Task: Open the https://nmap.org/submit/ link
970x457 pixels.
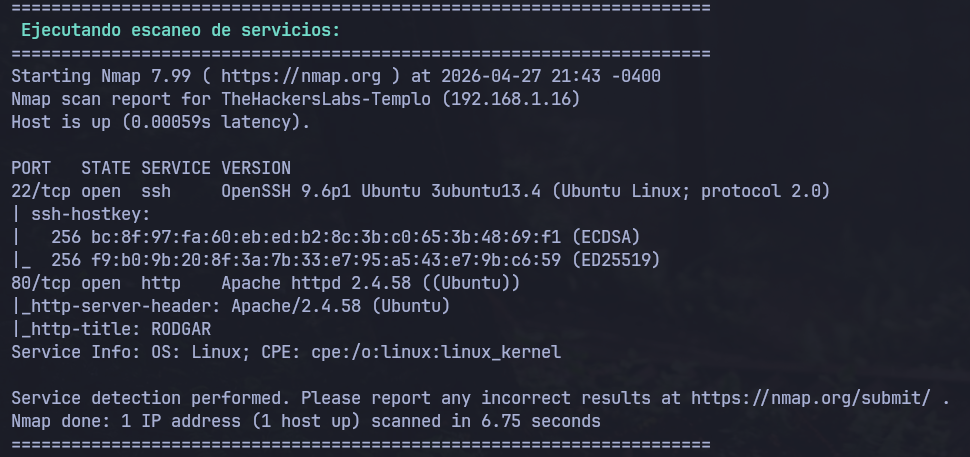Action: click(810, 398)
